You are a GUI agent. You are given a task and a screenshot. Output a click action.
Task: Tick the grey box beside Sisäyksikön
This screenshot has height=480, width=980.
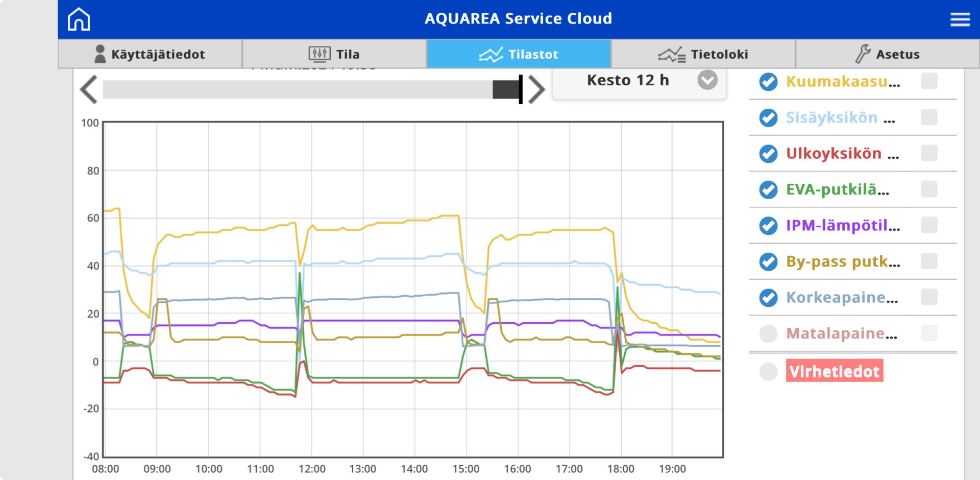(x=929, y=117)
